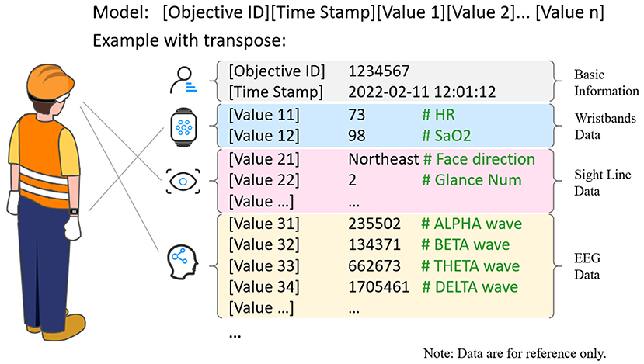Click the BETA wave value 134371
Image resolution: width=644 pixels, height=364 pixels.
374,245
